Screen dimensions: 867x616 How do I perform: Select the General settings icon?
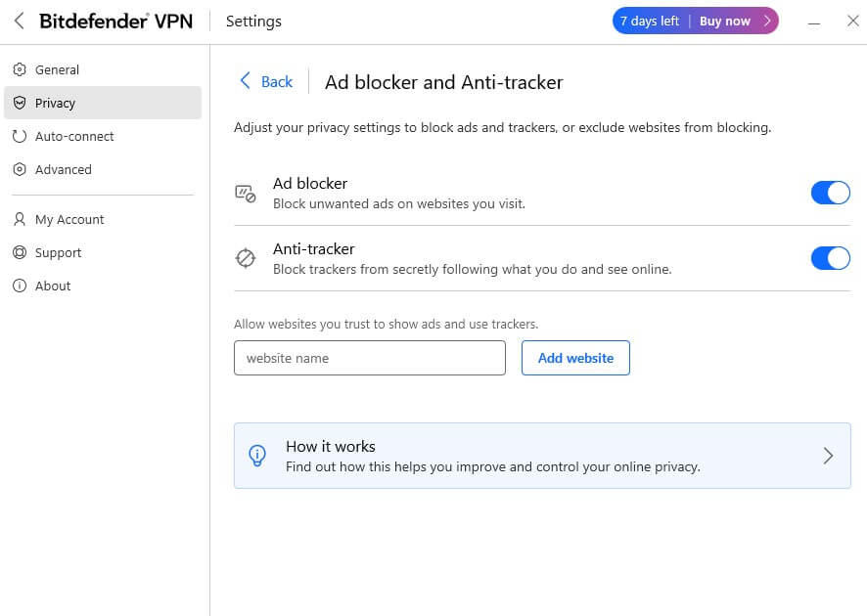21,69
